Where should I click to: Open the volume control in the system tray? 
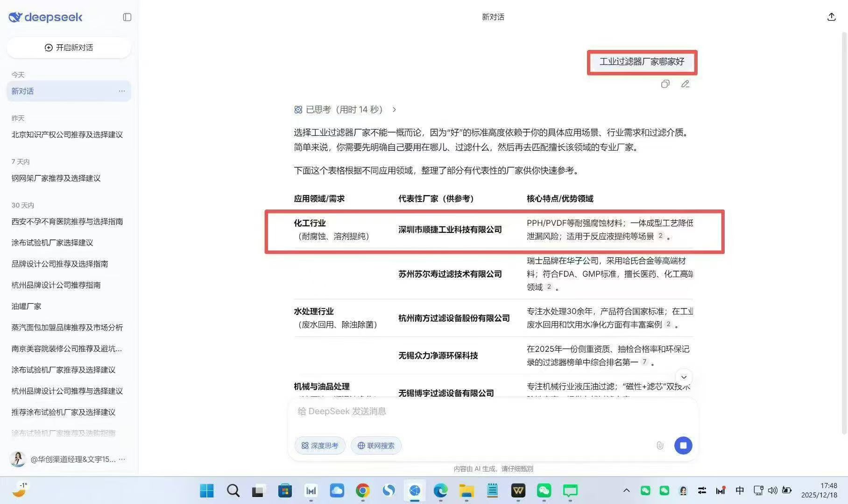point(773,490)
